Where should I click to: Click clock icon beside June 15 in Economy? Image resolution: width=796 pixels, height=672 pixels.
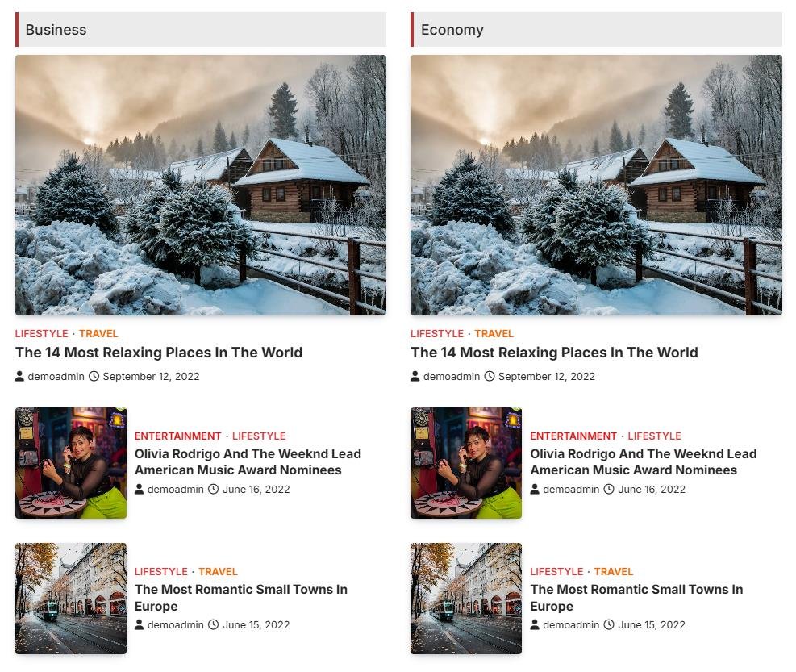[609, 624]
